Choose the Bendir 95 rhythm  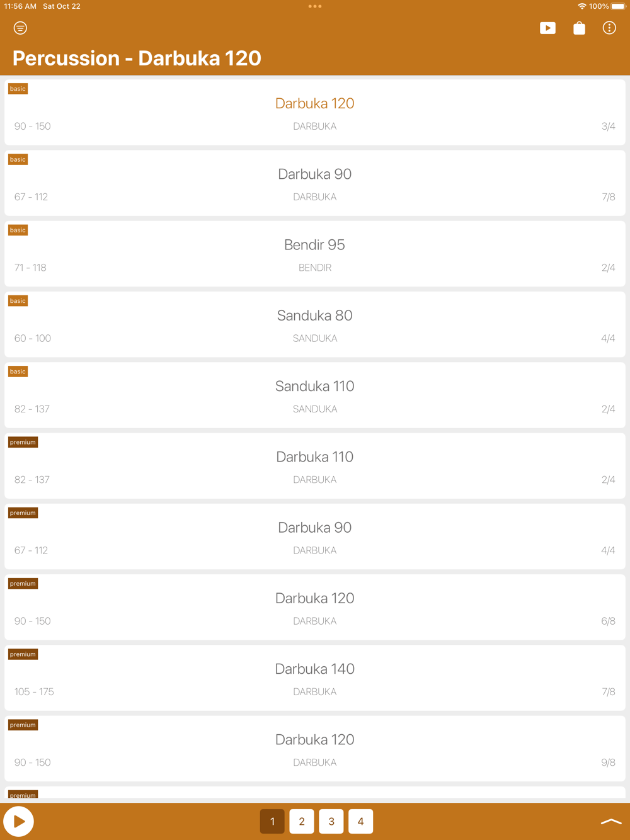(x=315, y=254)
